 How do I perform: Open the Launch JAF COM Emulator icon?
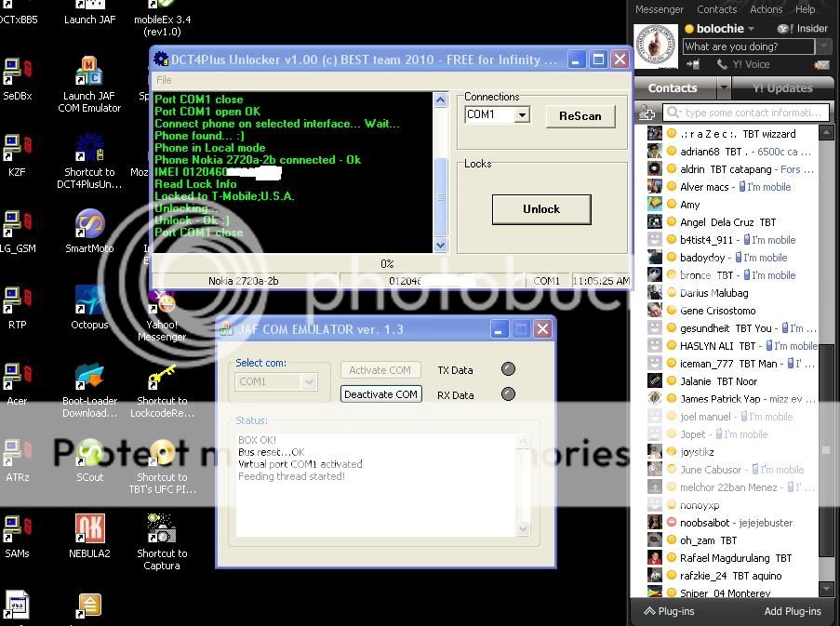(89, 73)
